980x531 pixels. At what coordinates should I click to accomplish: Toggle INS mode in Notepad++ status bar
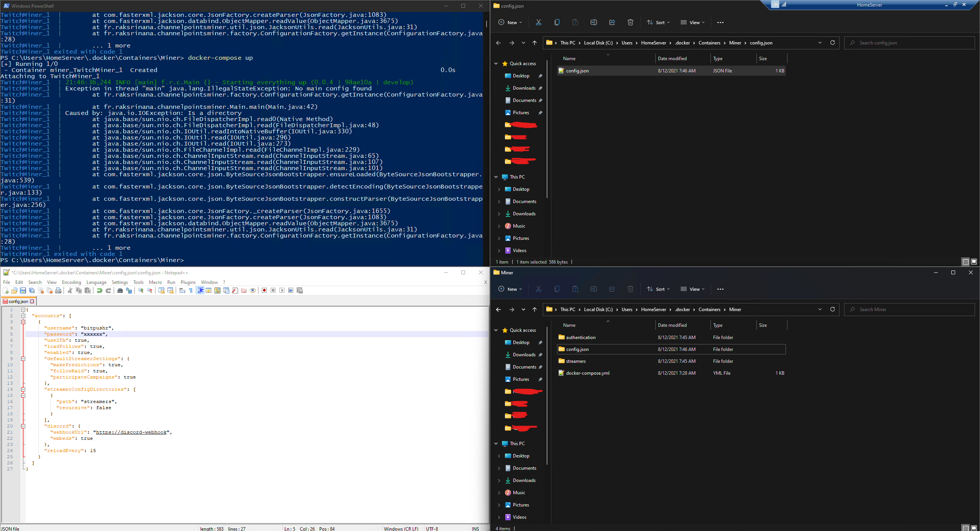coord(475,529)
